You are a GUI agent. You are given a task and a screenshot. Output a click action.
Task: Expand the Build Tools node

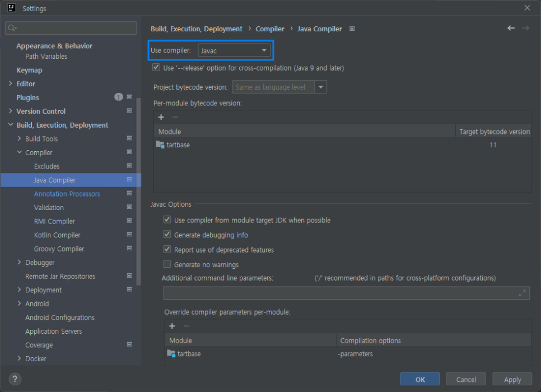pos(19,138)
